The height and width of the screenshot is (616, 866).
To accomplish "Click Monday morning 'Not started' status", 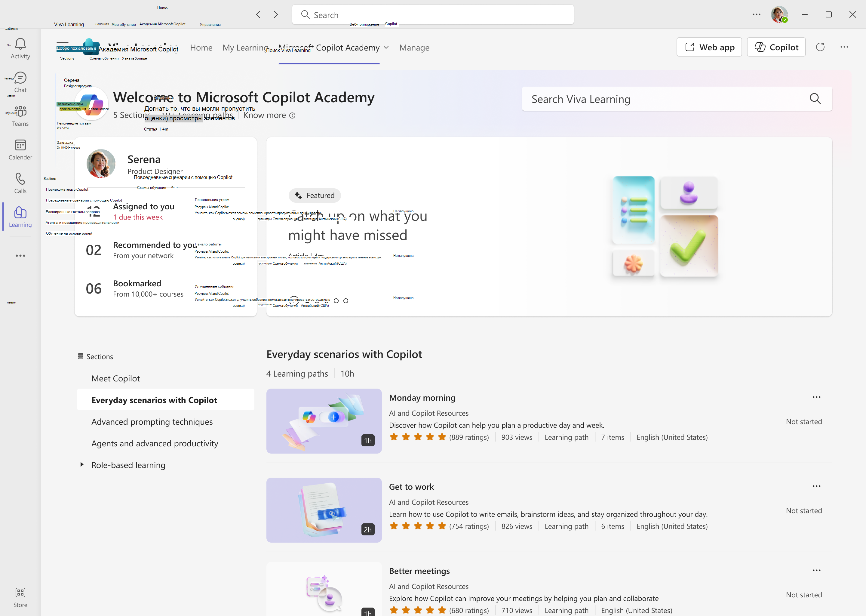I will coord(804,421).
